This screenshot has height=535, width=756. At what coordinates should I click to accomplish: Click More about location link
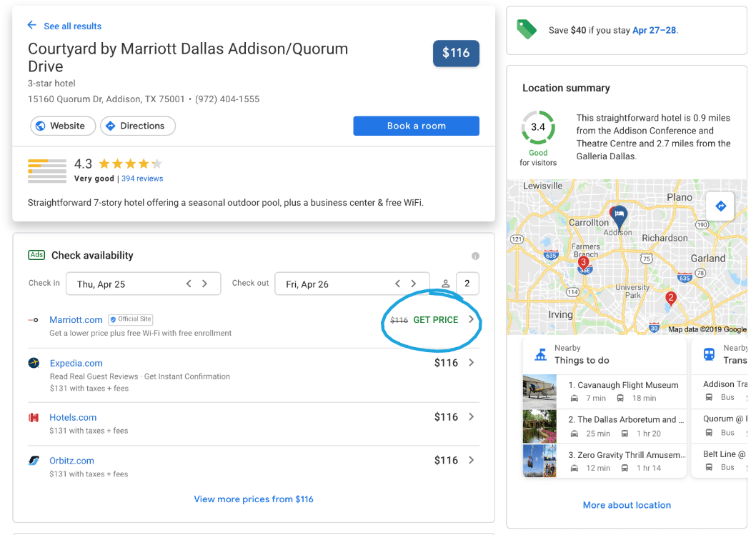pyautogui.click(x=627, y=505)
